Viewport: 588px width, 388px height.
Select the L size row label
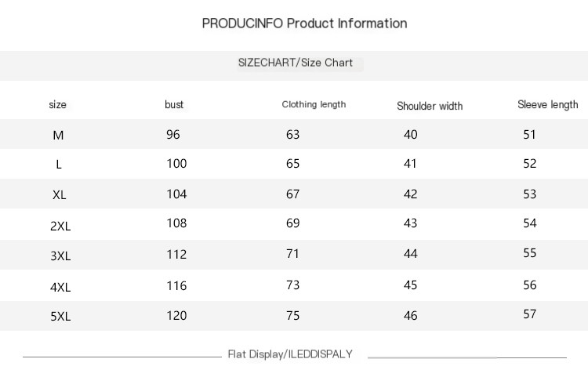(59, 164)
